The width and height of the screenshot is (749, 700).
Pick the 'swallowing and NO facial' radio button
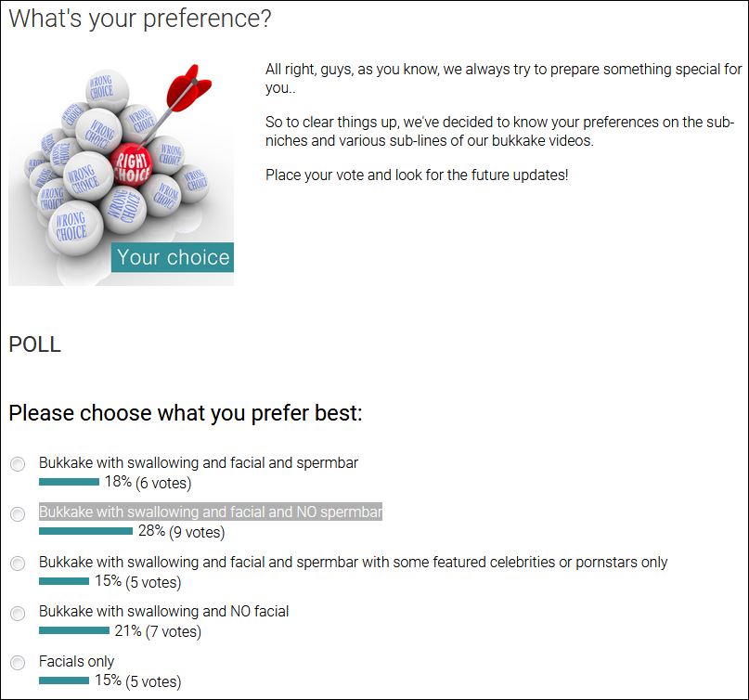(x=18, y=614)
